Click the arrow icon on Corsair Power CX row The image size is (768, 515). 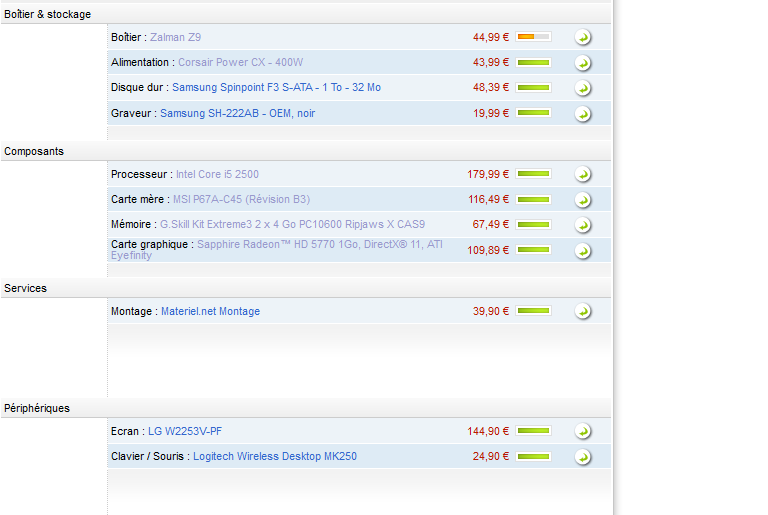pos(583,63)
